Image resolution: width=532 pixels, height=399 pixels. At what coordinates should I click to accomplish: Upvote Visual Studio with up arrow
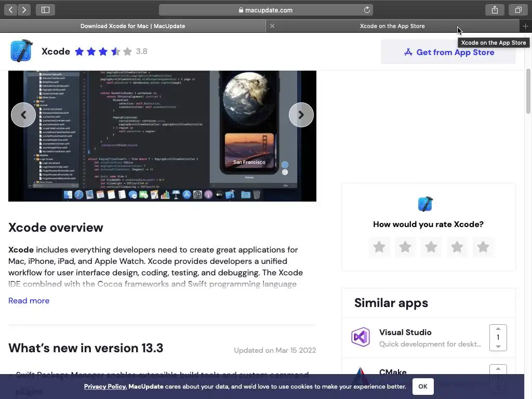498,329
